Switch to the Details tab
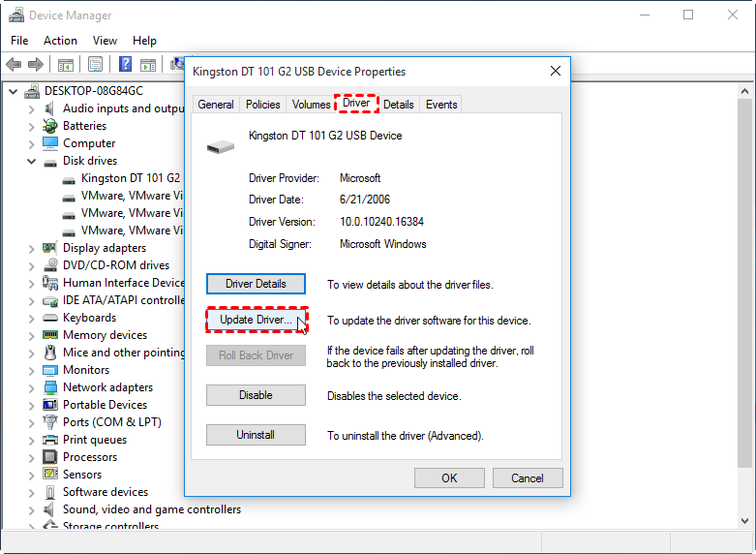This screenshot has height=554, width=756. [398, 105]
